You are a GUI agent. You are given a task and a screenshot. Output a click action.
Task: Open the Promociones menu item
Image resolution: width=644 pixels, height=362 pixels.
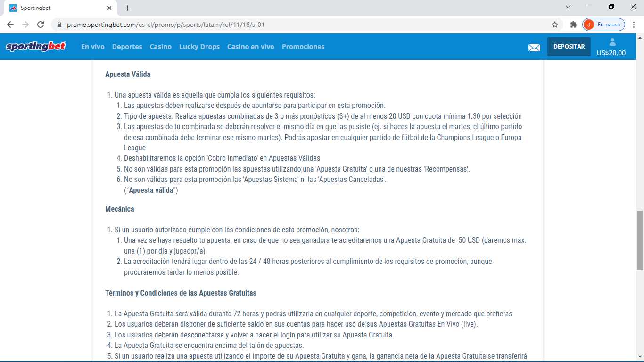click(x=303, y=47)
